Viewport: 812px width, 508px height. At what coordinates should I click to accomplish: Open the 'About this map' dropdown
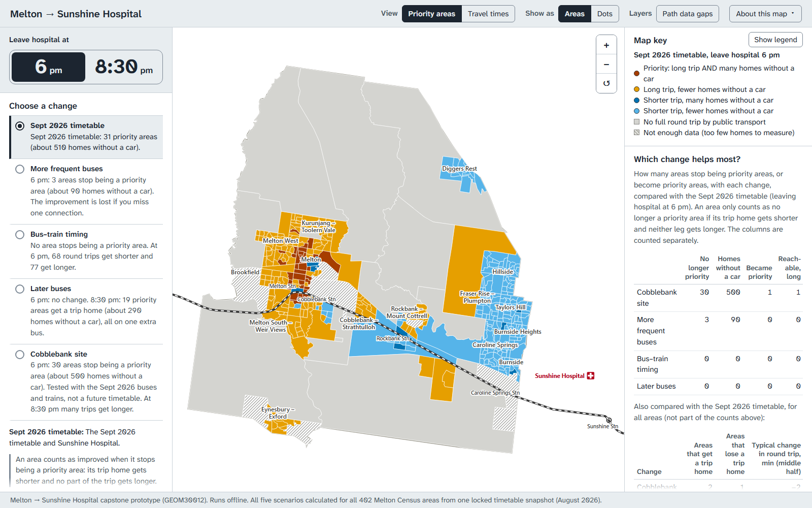(765, 14)
